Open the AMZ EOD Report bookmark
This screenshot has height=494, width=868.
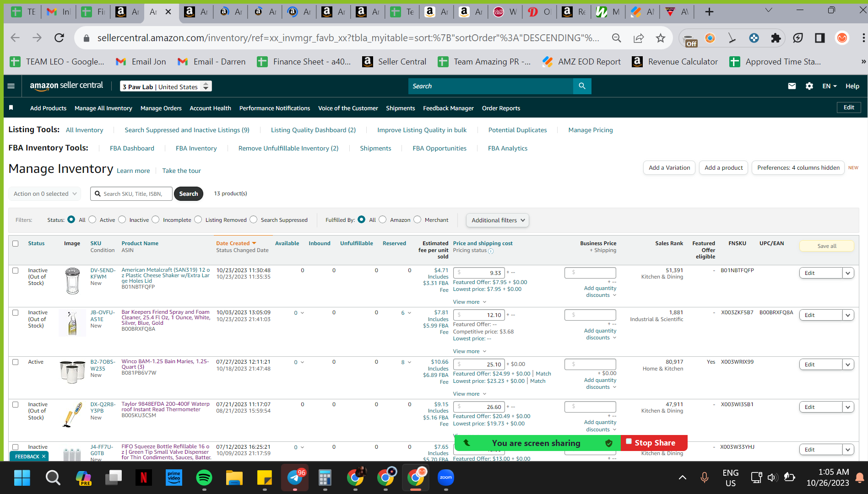581,62
